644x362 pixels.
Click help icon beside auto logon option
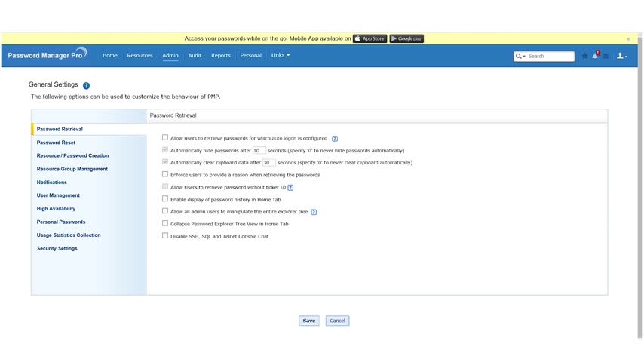335,139
